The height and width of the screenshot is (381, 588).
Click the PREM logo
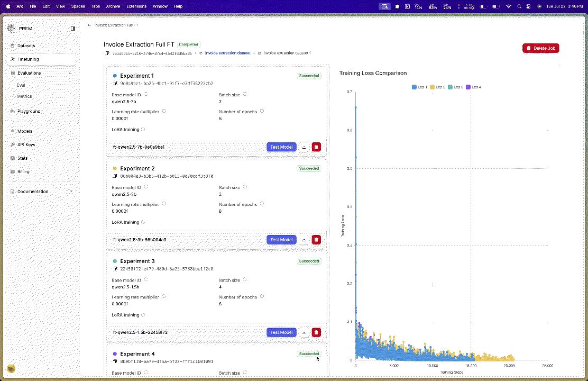[x=11, y=29]
